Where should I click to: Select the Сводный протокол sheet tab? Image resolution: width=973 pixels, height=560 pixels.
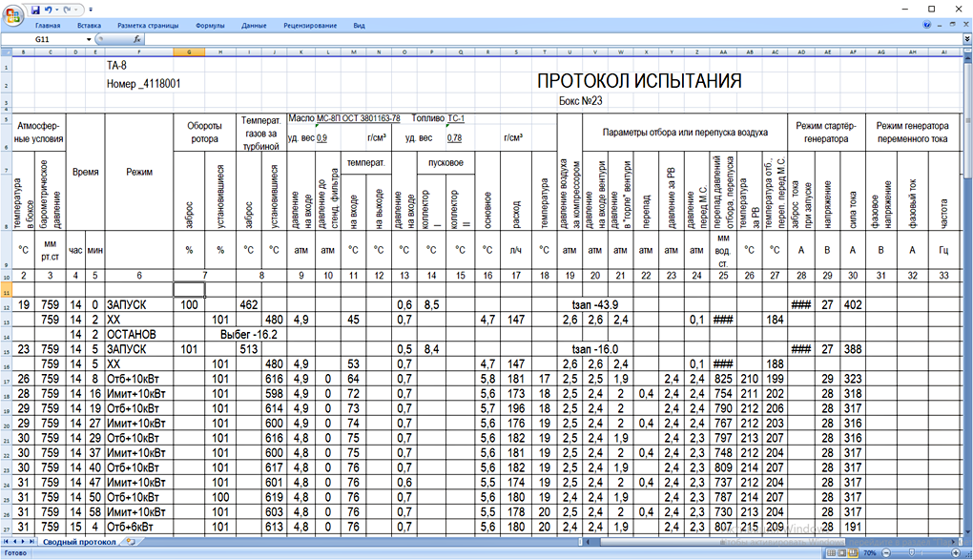click(x=76, y=542)
